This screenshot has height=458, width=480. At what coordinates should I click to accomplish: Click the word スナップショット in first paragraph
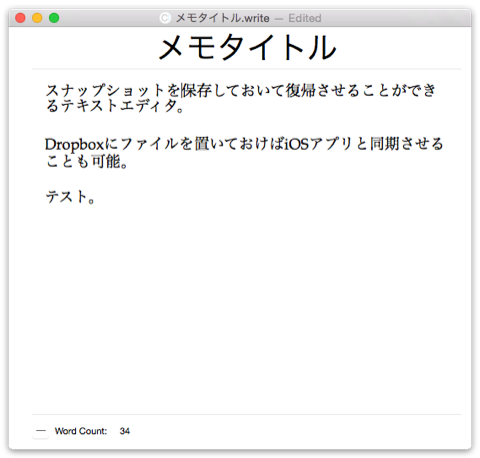click(106, 90)
